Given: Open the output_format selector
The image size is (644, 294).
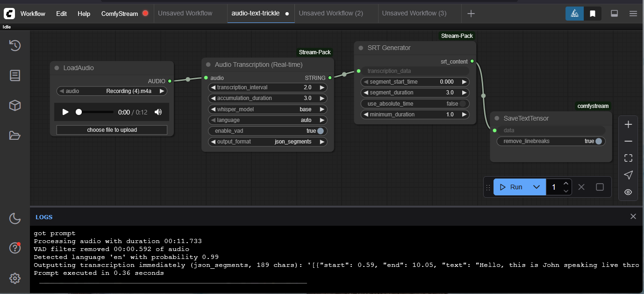Looking at the screenshot, I should pyautogui.click(x=267, y=142).
